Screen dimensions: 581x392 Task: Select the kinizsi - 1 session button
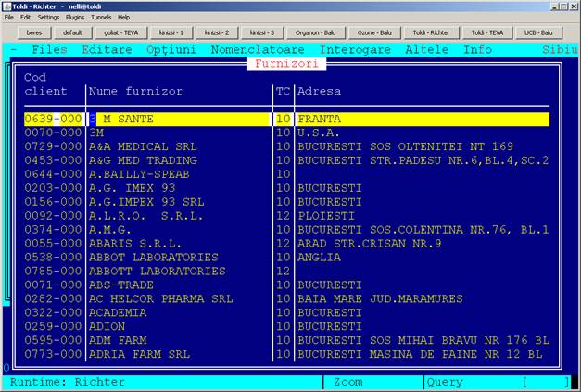(x=171, y=32)
